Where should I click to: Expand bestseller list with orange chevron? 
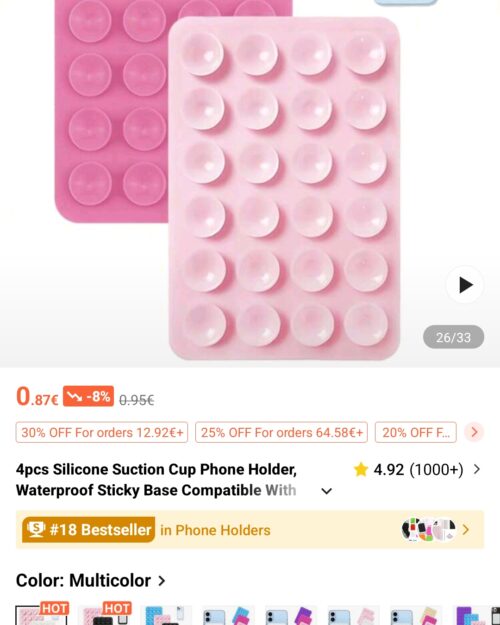[466, 530]
